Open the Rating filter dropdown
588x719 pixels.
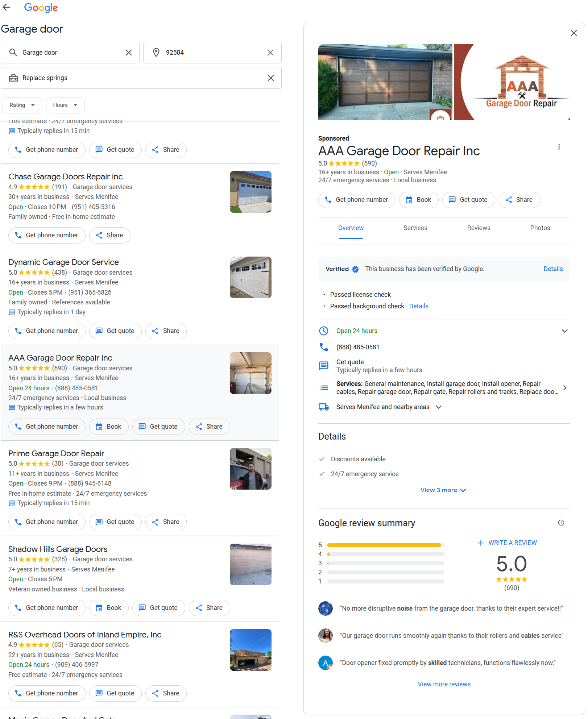[x=22, y=105]
